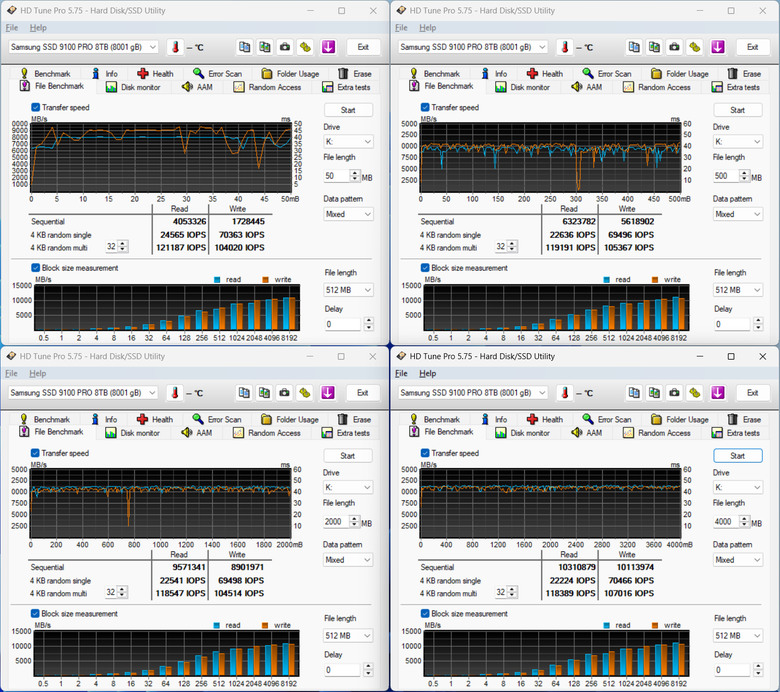Click Start button in top-right window

(x=738, y=110)
